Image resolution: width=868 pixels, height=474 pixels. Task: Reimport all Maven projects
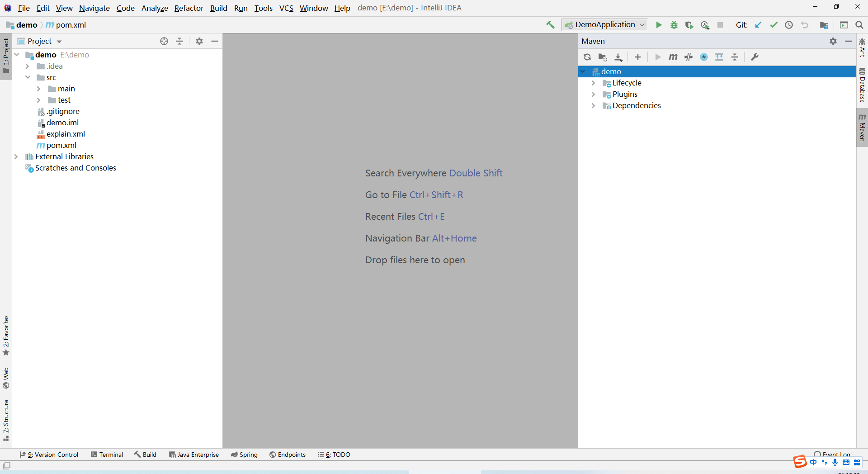pos(587,57)
